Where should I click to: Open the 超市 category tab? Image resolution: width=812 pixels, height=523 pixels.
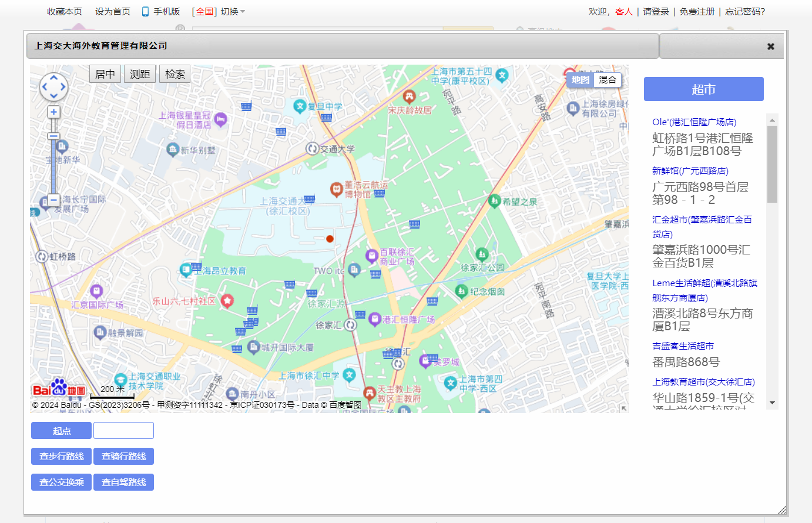703,89
